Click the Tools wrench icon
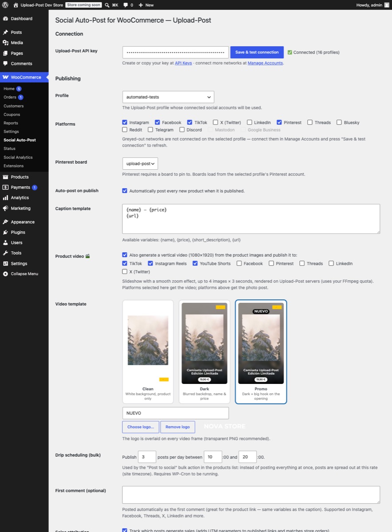 pos(5,253)
